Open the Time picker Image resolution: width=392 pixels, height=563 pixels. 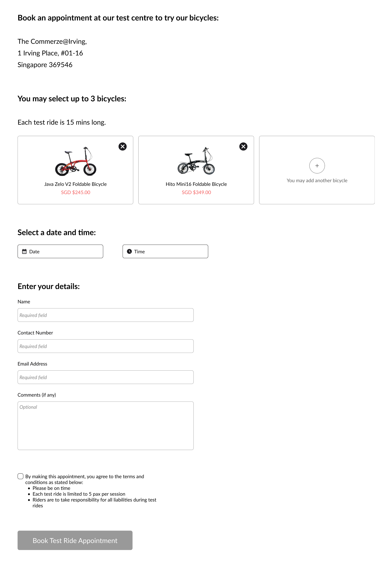point(165,251)
